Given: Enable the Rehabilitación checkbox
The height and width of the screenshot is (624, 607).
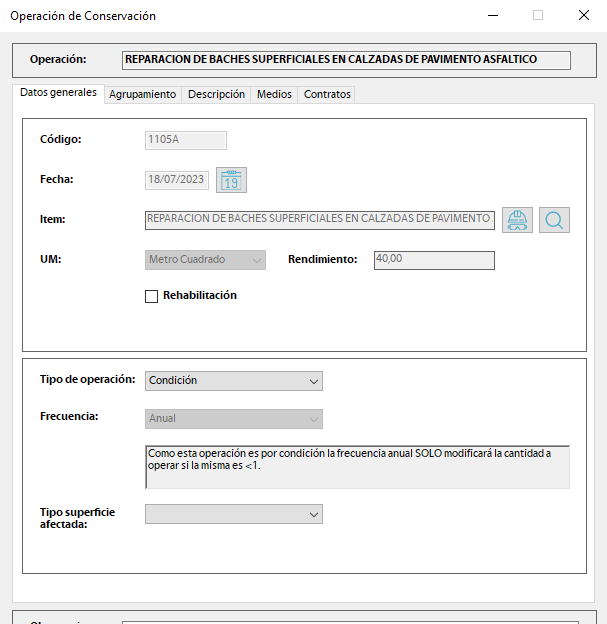Looking at the screenshot, I should point(152,296).
